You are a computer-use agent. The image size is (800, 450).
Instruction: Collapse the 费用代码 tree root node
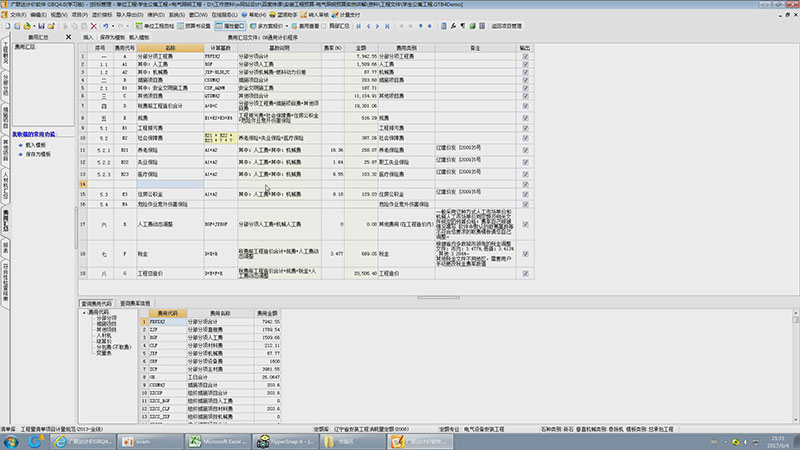click(x=85, y=312)
